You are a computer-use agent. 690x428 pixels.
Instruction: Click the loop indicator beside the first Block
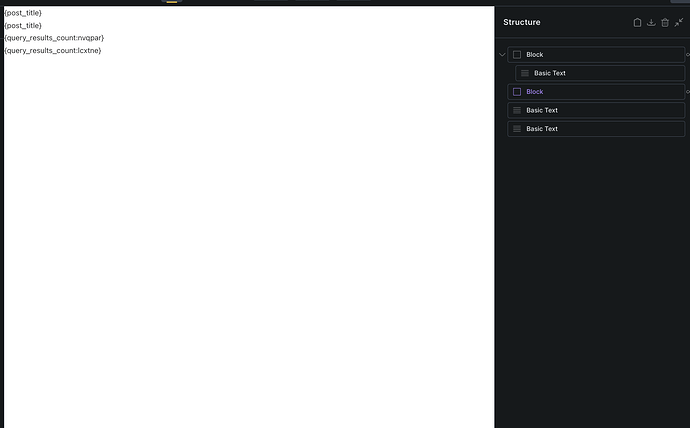pos(687,55)
